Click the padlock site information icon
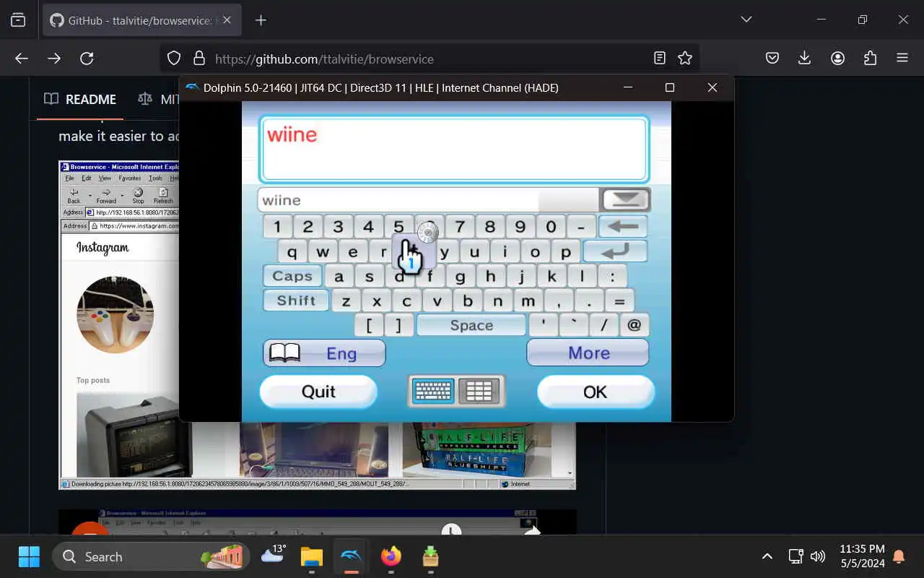Viewport: 924px width, 578px height. (199, 59)
